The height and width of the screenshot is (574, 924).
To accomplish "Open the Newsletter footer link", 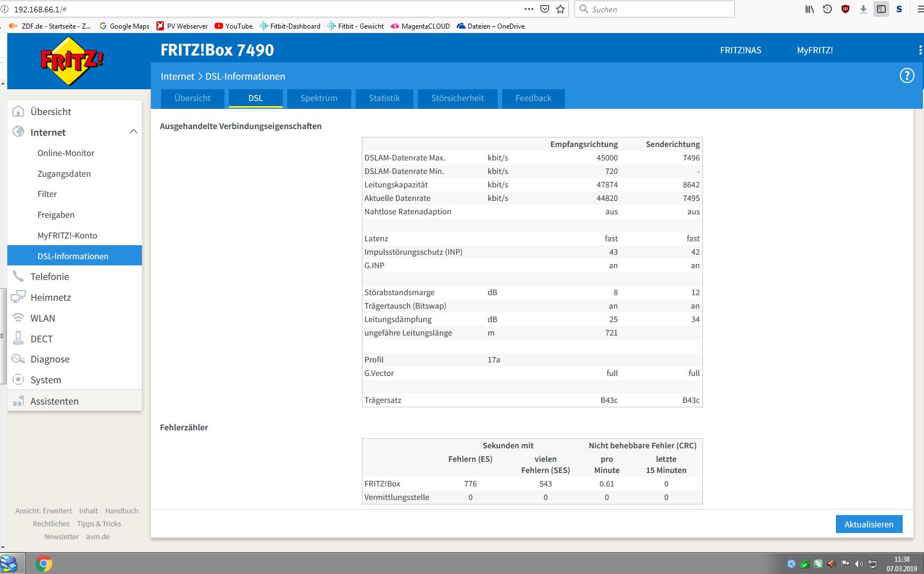I will 62,537.
